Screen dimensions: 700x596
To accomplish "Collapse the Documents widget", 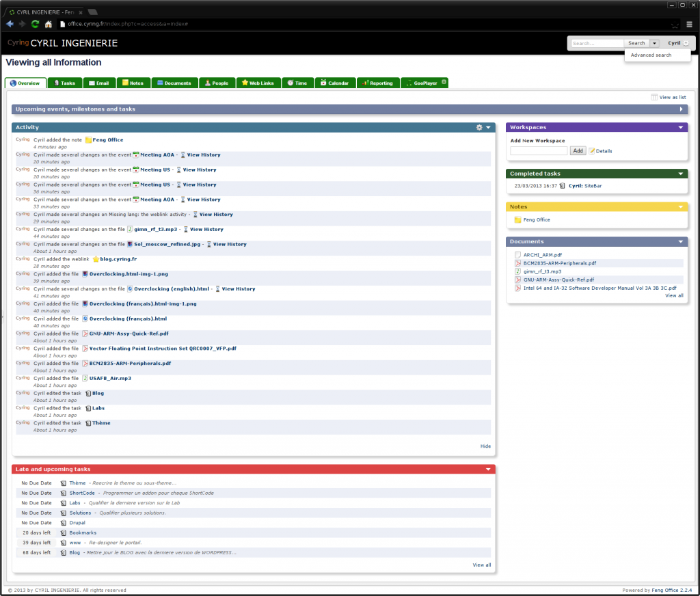I will 681,241.
